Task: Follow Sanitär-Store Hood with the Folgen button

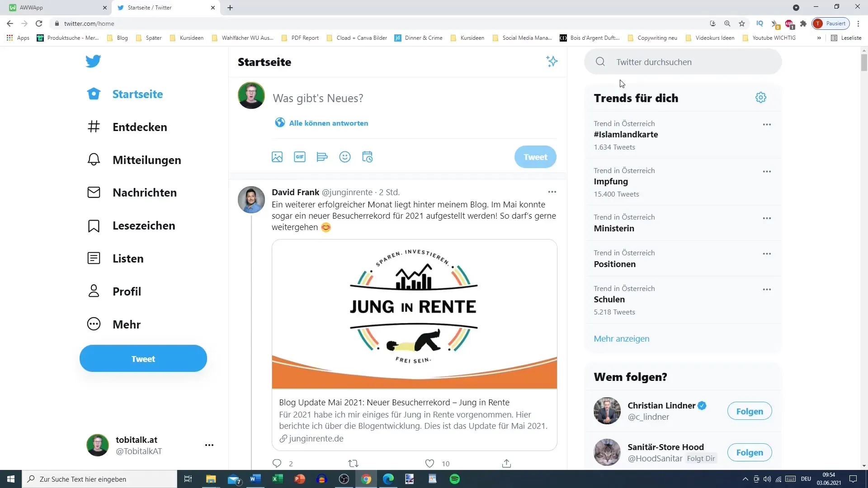Action: 750,452
